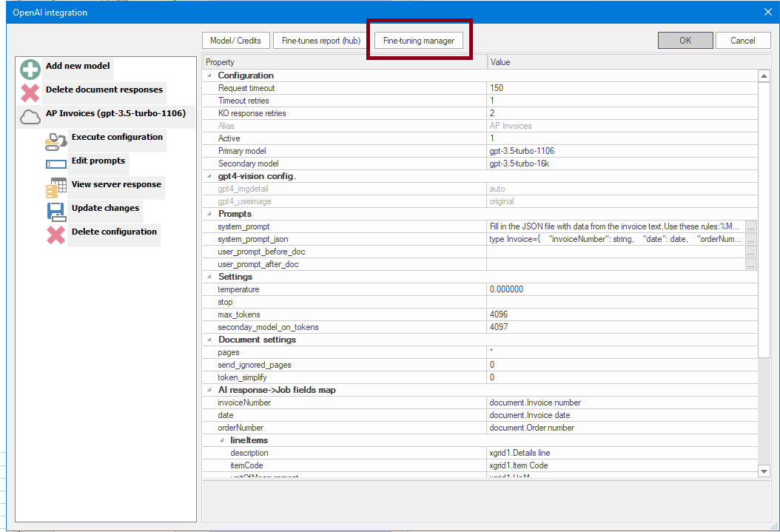The height and width of the screenshot is (532, 780).
Task: Switch to the Model/ Credits tab
Action: tap(235, 41)
